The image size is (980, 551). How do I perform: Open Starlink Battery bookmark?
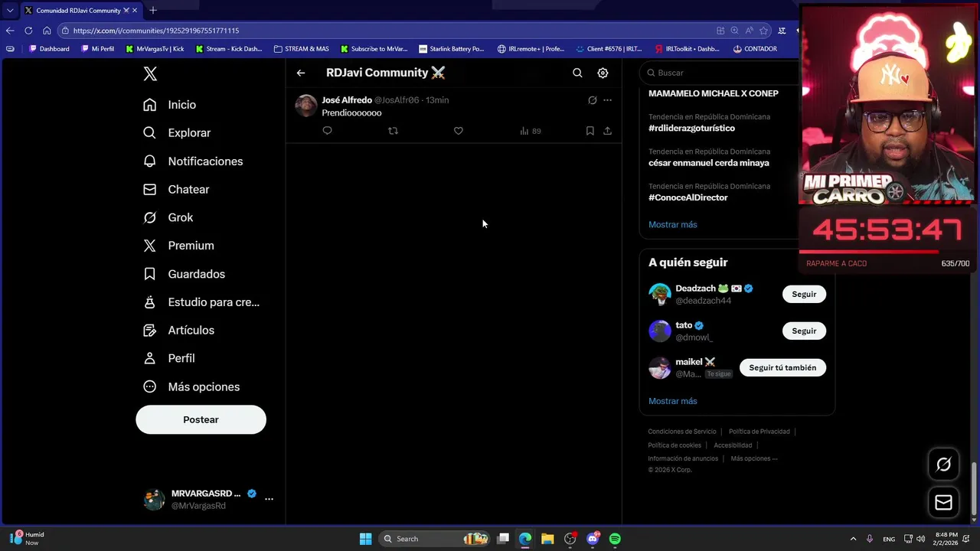click(452, 49)
